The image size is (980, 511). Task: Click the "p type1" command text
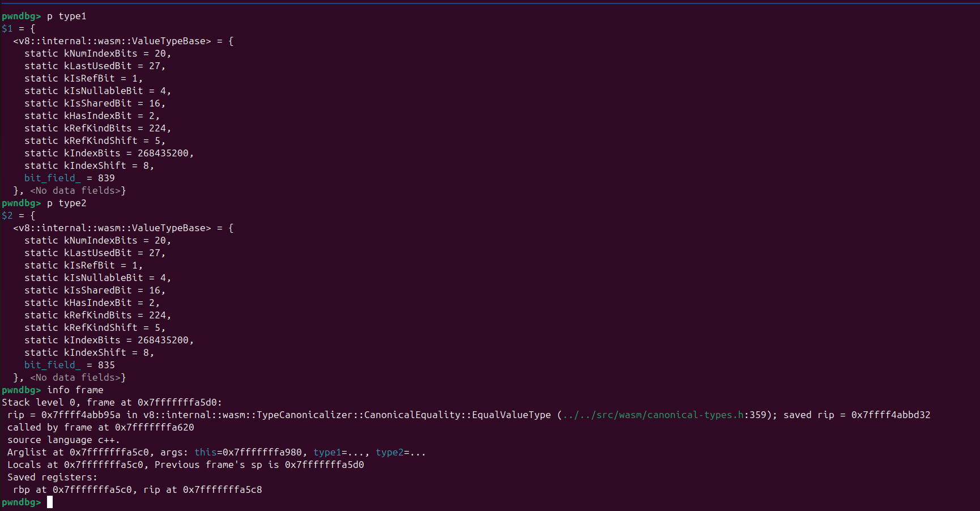click(66, 16)
